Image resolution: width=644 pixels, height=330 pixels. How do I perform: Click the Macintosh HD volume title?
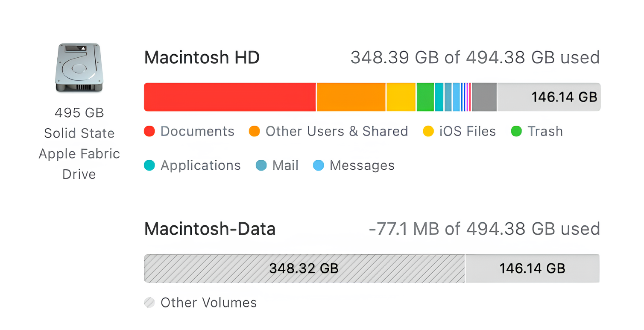click(202, 58)
